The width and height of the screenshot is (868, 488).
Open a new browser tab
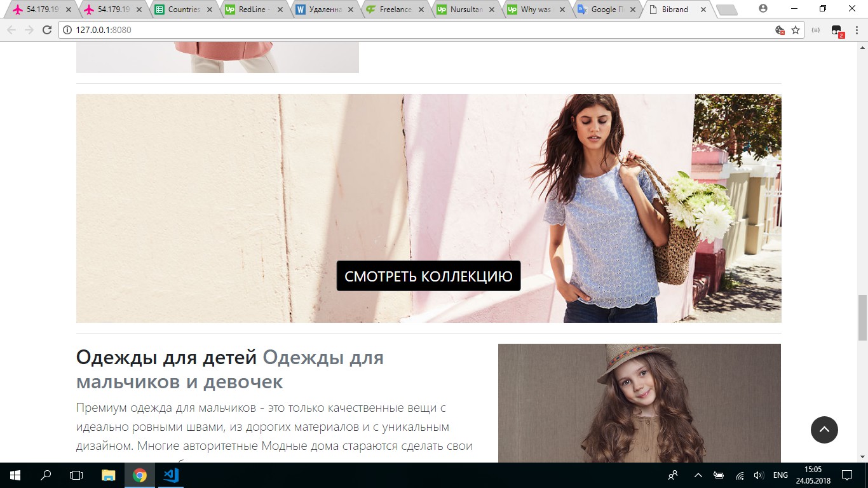pyautogui.click(x=726, y=10)
